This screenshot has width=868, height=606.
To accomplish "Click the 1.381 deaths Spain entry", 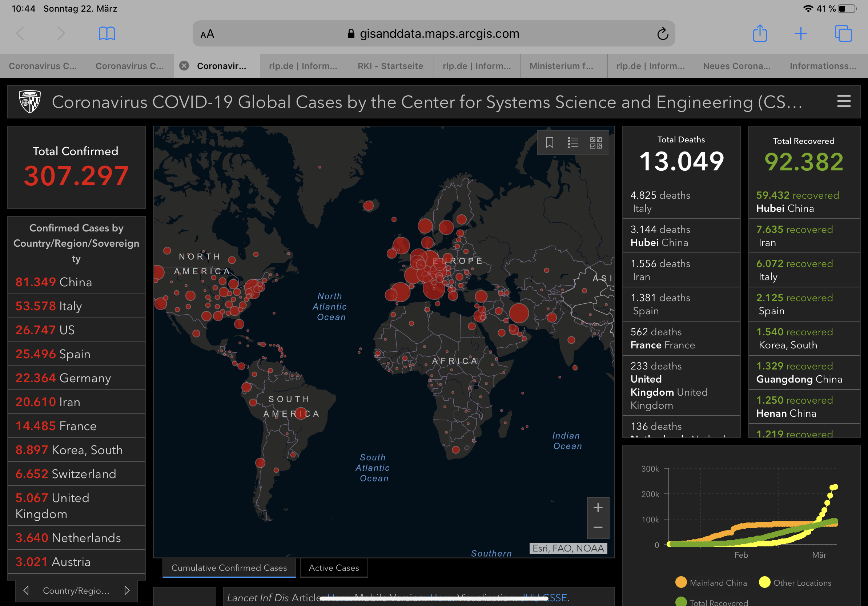I will point(681,304).
